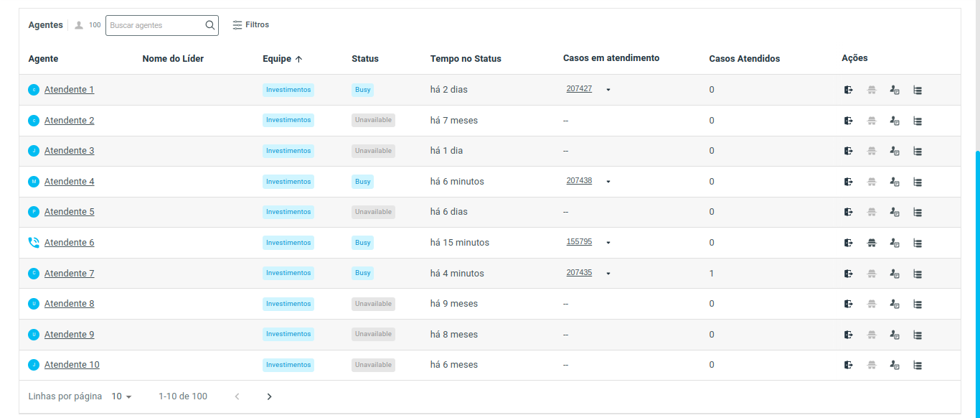Screen dimensions: 980x418
Task: Click the queue list icon for Atendente 2
Action: (918, 121)
